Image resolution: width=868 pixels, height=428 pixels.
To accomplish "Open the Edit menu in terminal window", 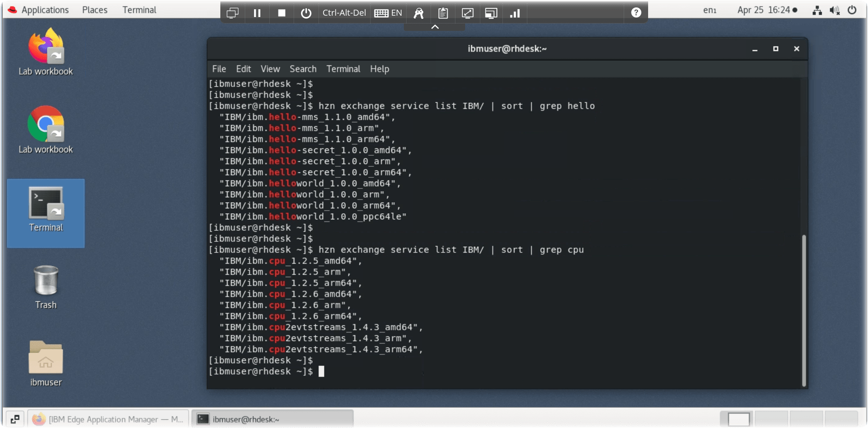I will [243, 69].
